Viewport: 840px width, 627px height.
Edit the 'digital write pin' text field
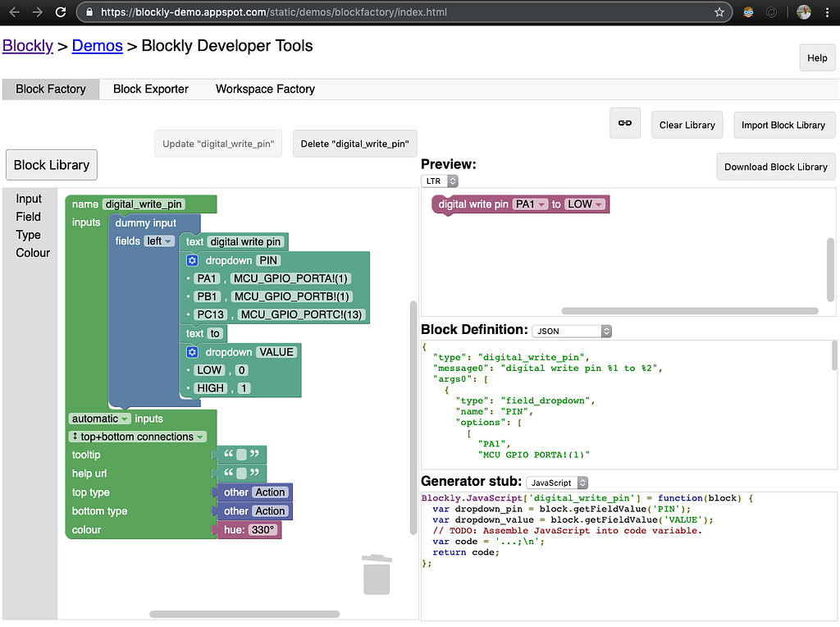click(245, 241)
